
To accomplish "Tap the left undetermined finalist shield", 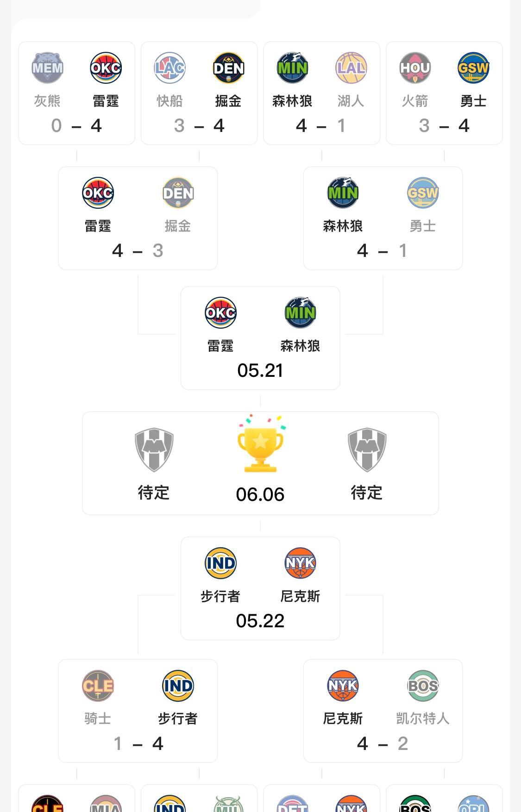I will pyautogui.click(x=154, y=450).
